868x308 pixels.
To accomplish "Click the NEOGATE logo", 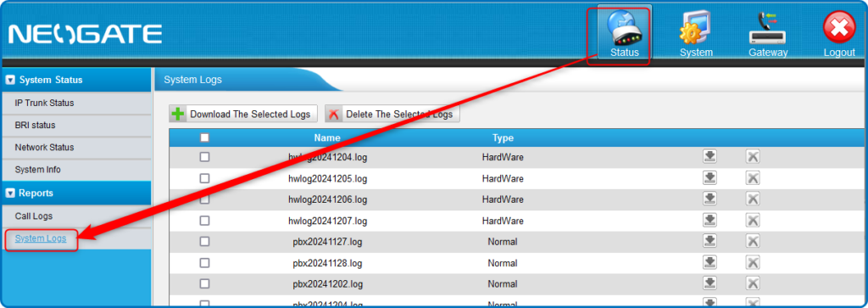I will (x=86, y=34).
